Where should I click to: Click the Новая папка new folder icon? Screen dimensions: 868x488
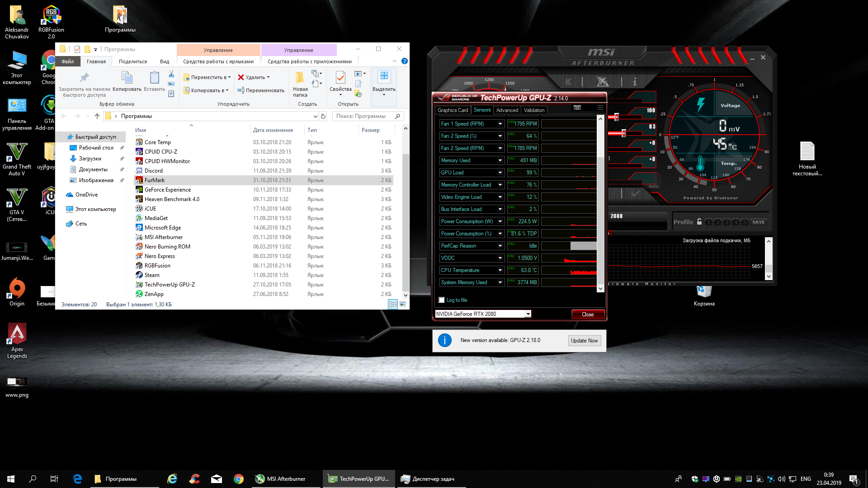[x=300, y=78]
